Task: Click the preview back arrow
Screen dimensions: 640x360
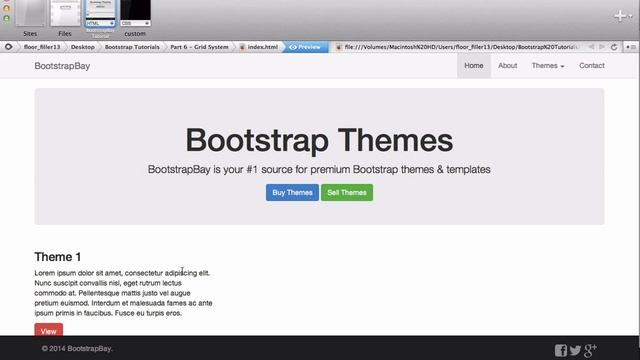Action: [x=591, y=47]
